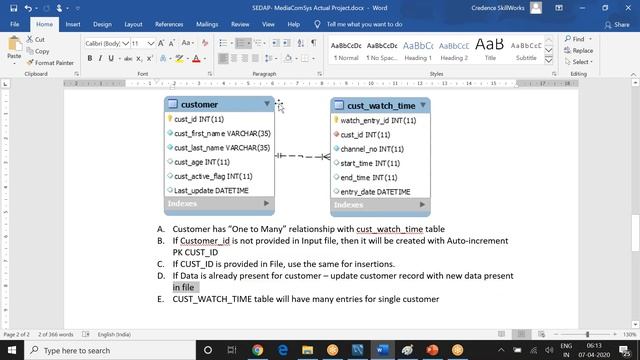This screenshot has width=640, height=360.
Task: Decrease paragraph indent
Action: point(276,43)
